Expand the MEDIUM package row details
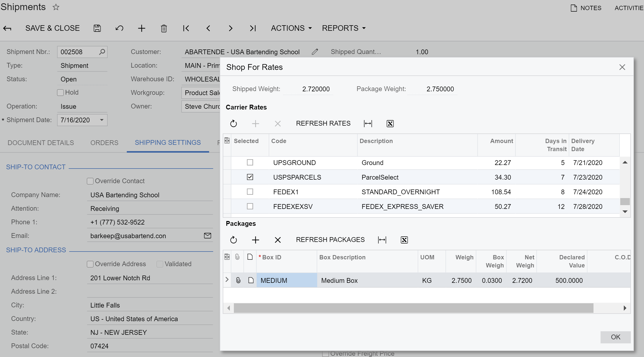Screen dimensions: 644x357 [227, 281]
